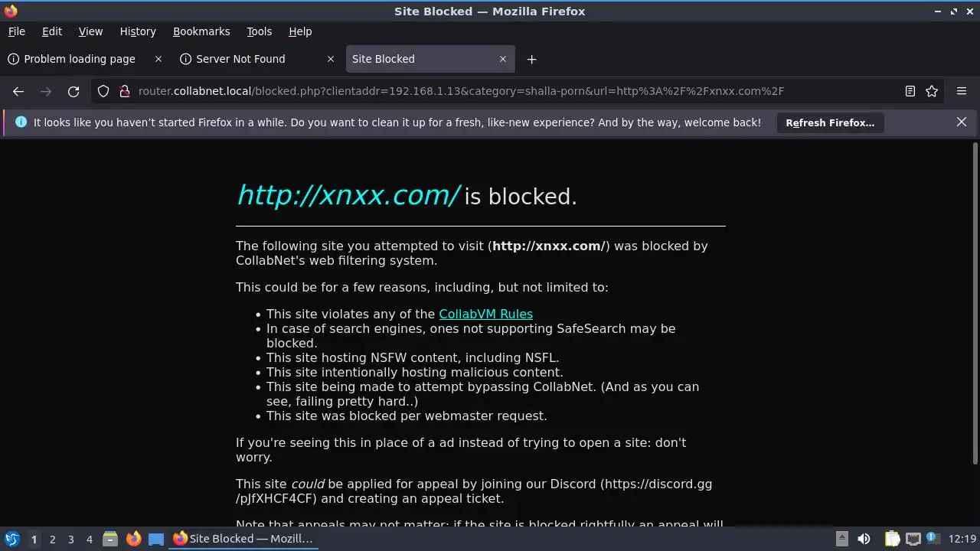Open a new tab with the plus button
Viewport: 980px width, 551px height.
531,59
